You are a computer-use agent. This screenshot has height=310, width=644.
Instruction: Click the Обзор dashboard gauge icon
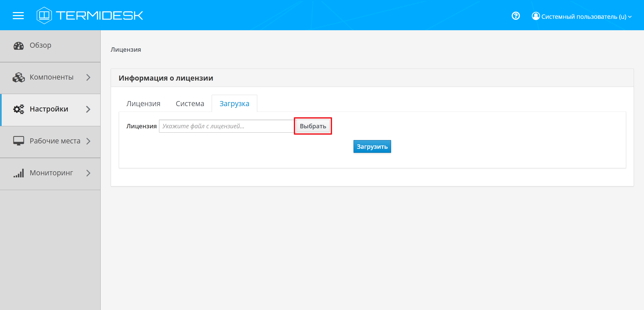tap(18, 46)
